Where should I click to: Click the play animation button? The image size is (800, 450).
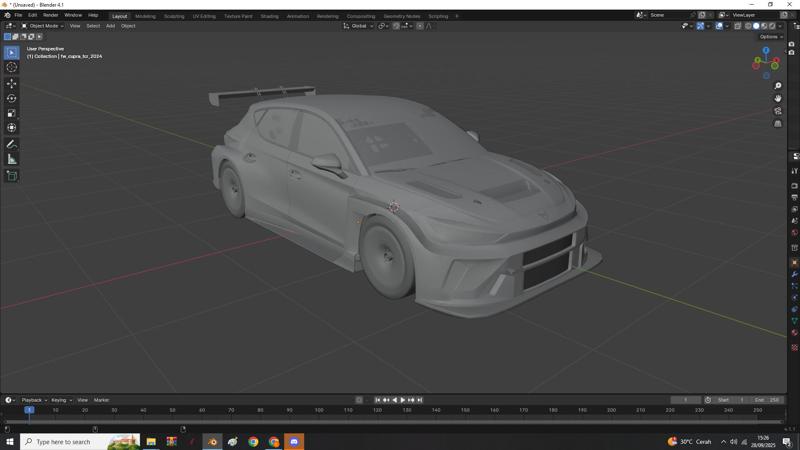click(x=403, y=400)
